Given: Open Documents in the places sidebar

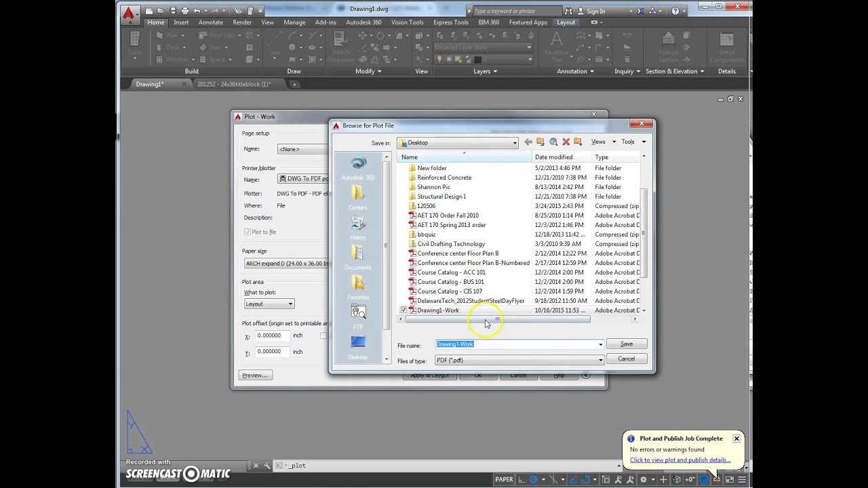Looking at the screenshot, I should click(358, 258).
